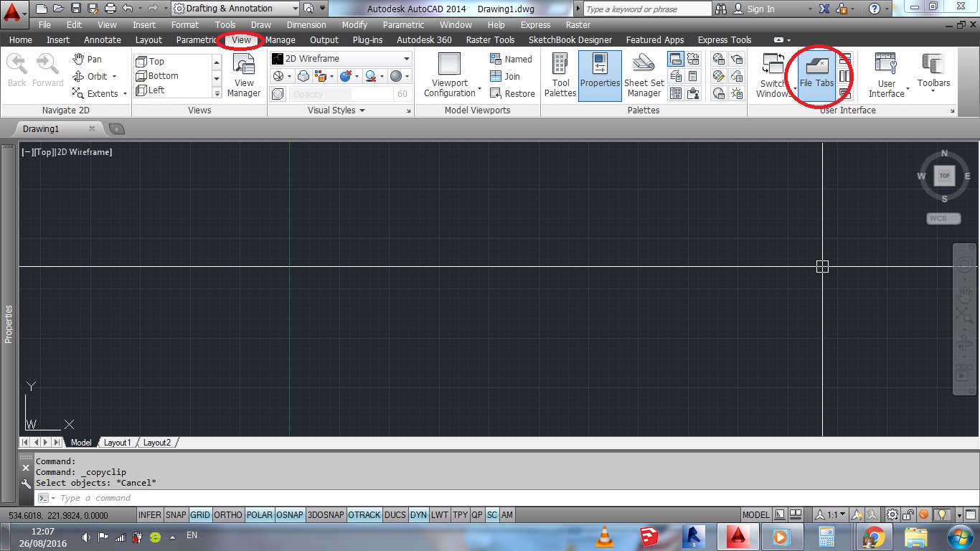The image size is (980, 551).
Task: Open the WCS coordinate system dropdown
Action: 943,218
